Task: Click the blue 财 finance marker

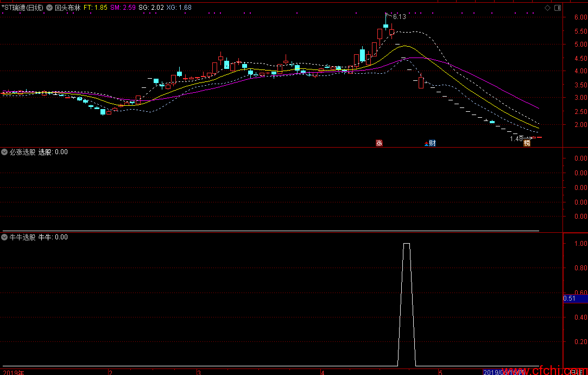Action: (x=432, y=143)
